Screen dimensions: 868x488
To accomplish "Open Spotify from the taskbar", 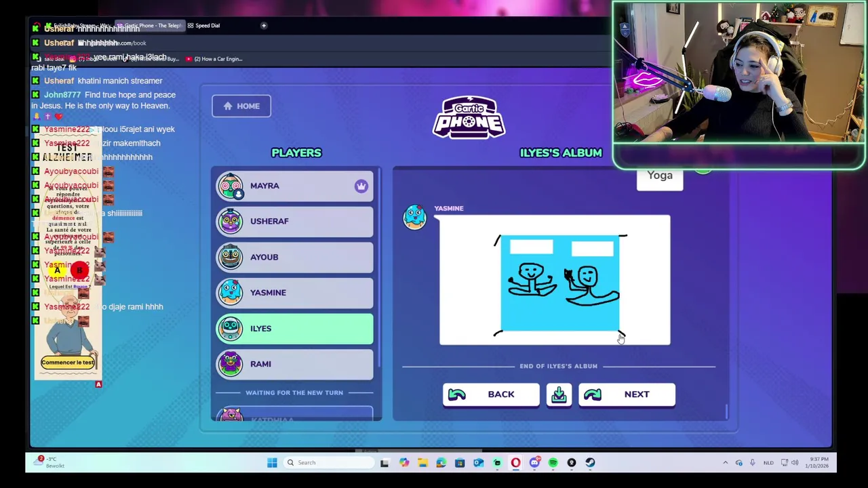I will point(553,462).
